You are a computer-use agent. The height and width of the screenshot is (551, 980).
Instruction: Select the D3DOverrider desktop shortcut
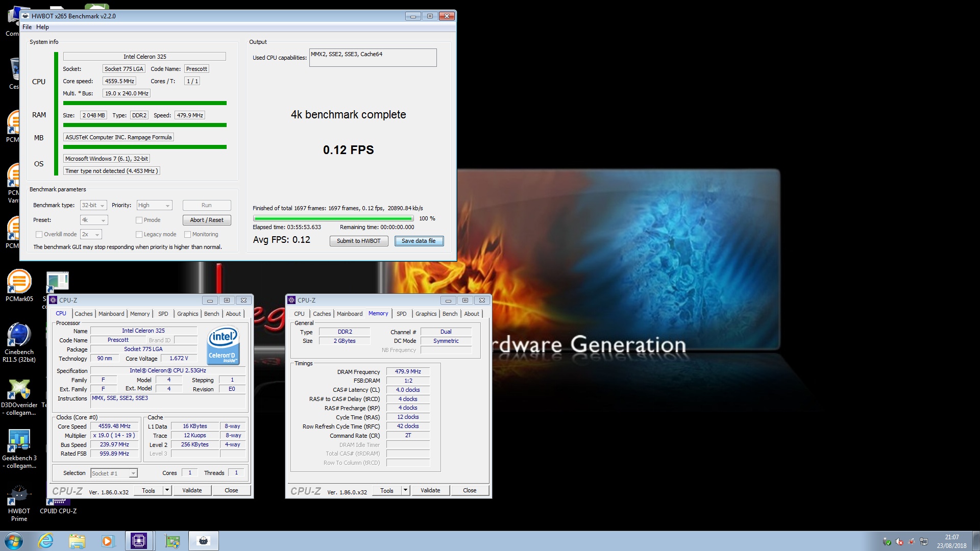coord(19,397)
